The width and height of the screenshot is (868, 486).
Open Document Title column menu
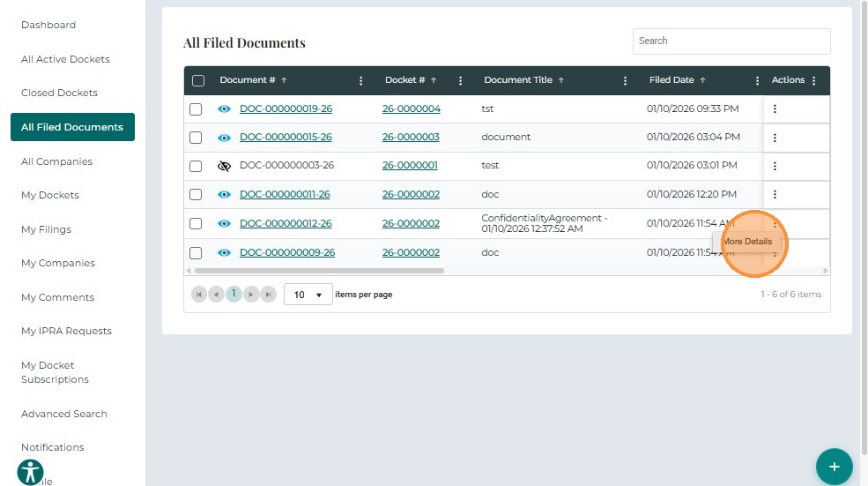pyautogui.click(x=625, y=81)
